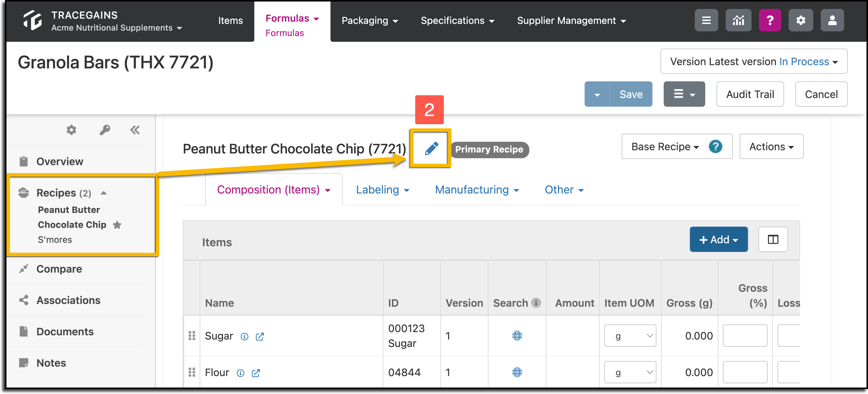Click the Cancel button
Image resolution: width=868 pixels, height=394 pixels.
821,94
